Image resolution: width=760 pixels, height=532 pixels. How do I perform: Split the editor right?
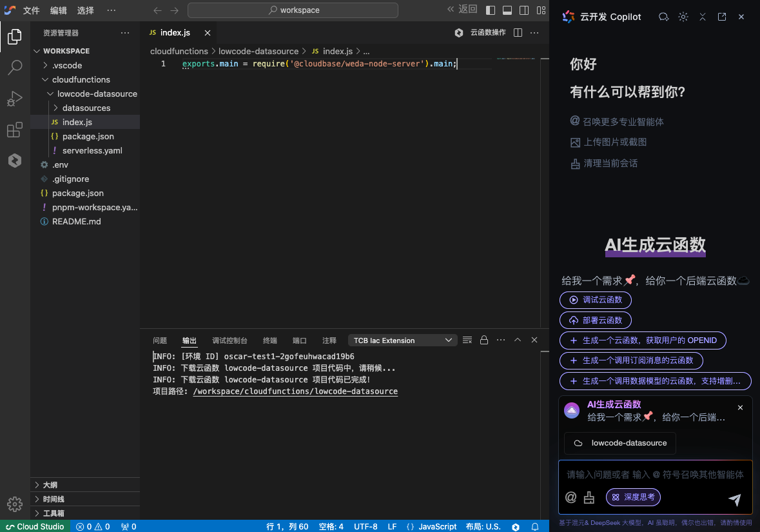518,32
